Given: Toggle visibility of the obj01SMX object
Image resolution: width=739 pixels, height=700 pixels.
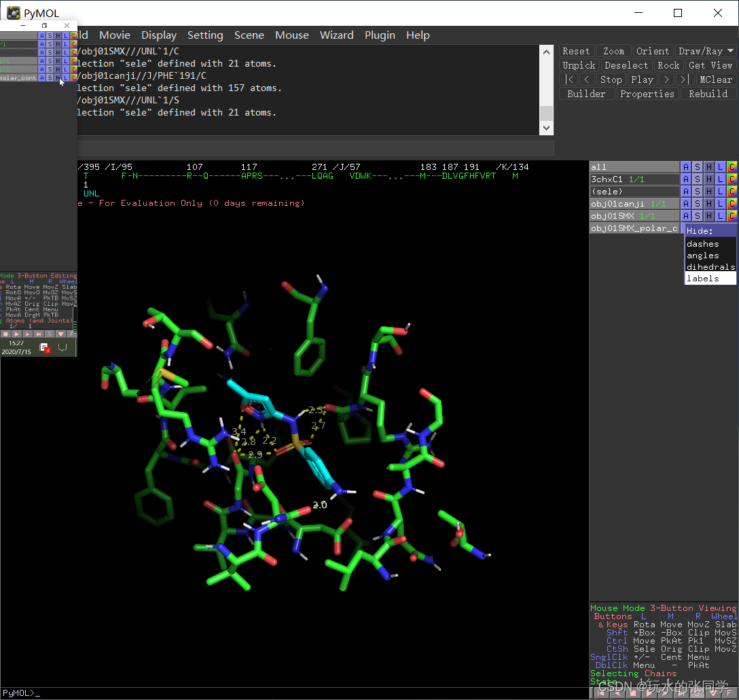Looking at the screenshot, I should 634,216.
